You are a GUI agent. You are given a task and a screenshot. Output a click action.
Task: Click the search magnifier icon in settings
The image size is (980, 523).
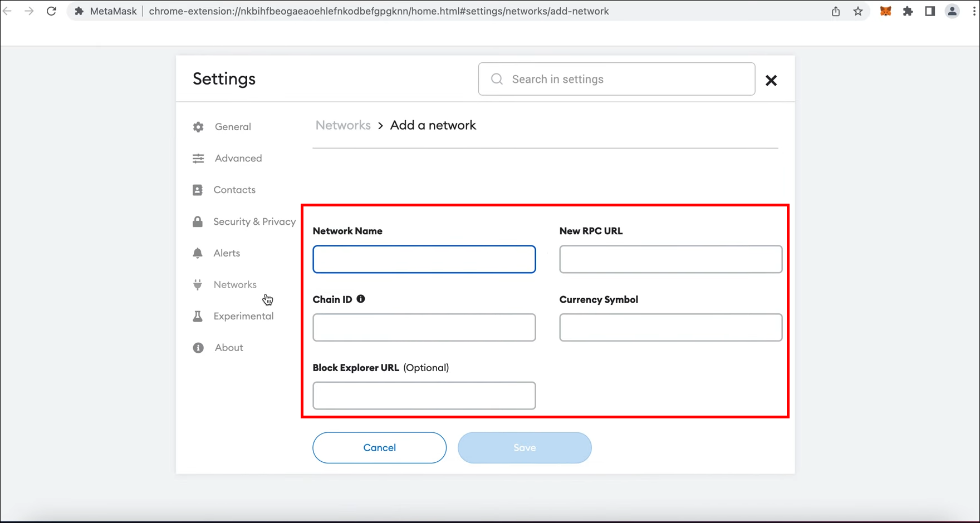pyautogui.click(x=497, y=79)
